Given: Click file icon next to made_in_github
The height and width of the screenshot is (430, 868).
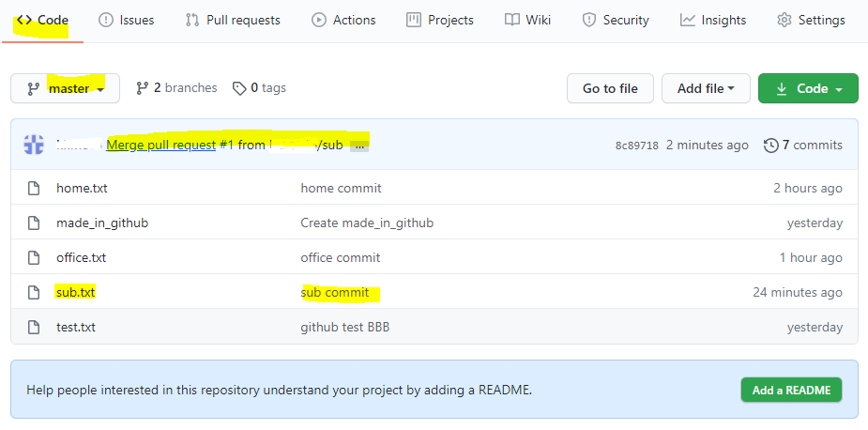Looking at the screenshot, I should [34, 223].
